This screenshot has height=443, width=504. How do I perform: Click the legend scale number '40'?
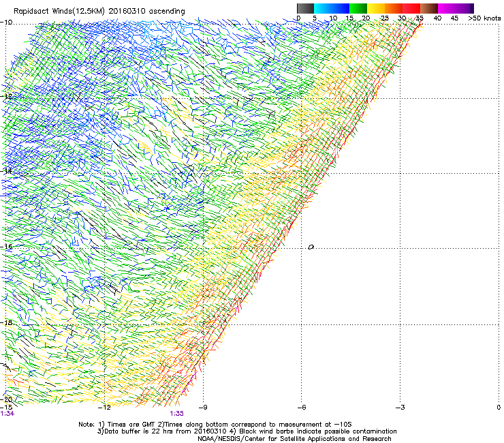[437, 18]
